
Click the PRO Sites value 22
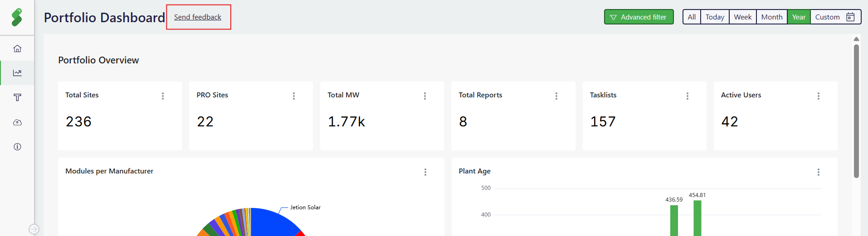click(205, 121)
